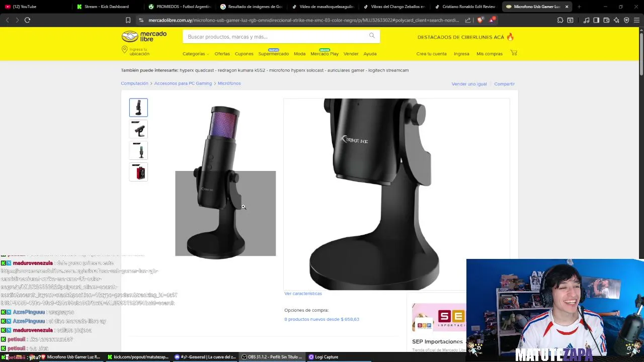Select the third microphone thumbnail
The width and height of the screenshot is (644, 362).
[138, 151]
